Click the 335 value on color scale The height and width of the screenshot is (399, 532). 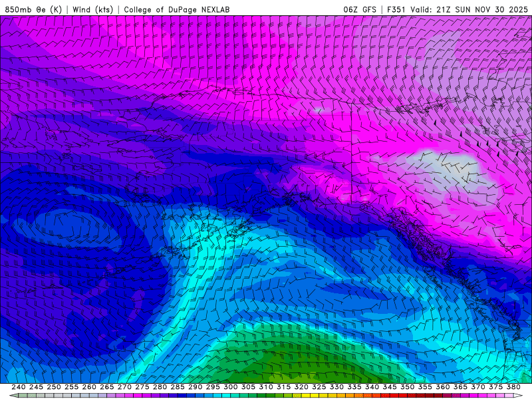tap(354, 387)
